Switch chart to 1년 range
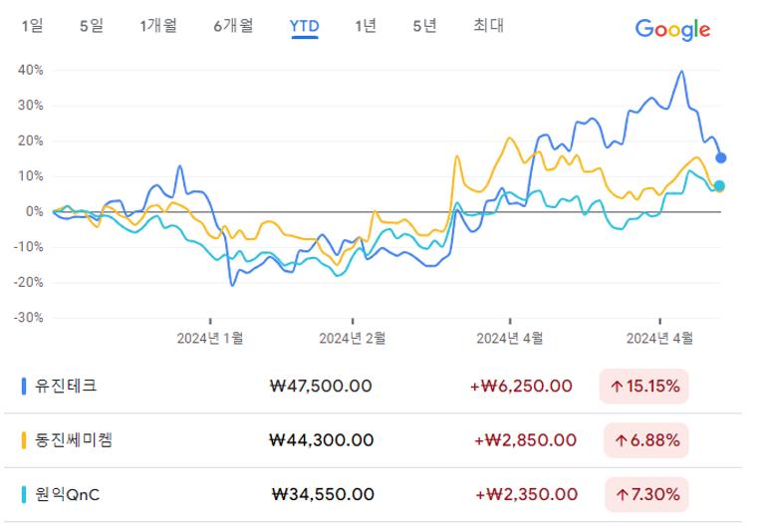The image size is (757, 532). tap(366, 26)
